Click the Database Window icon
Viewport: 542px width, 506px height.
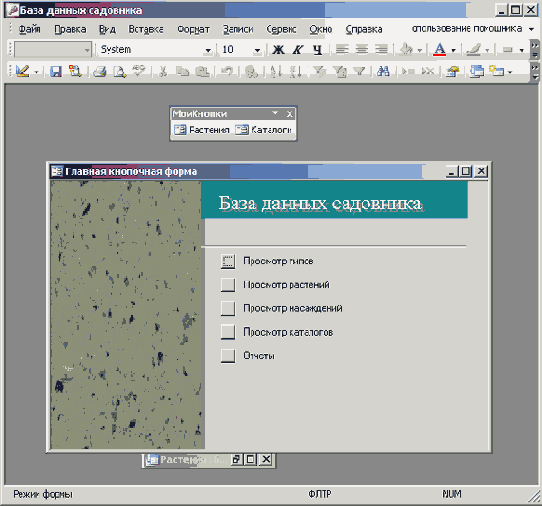coord(477,71)
